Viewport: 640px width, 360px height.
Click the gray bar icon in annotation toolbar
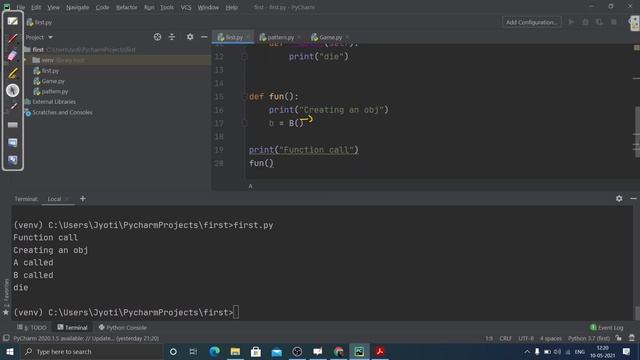13,125
